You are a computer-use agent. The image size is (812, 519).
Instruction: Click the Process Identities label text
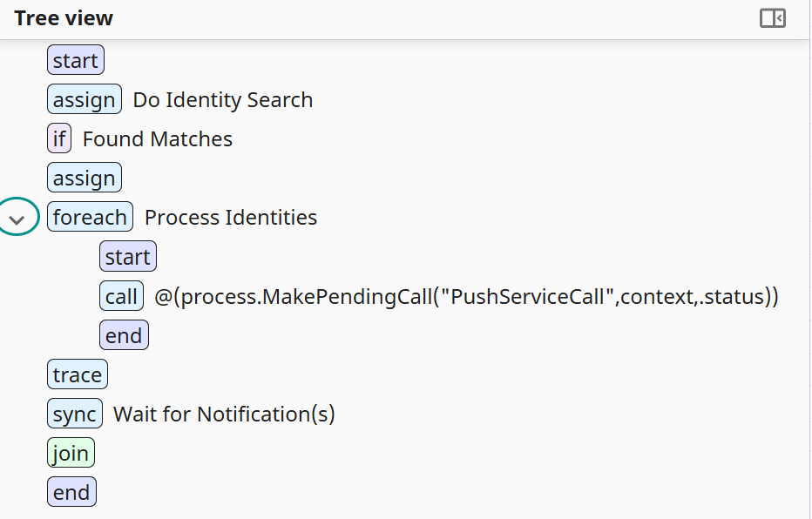click(x=231, y=218)
